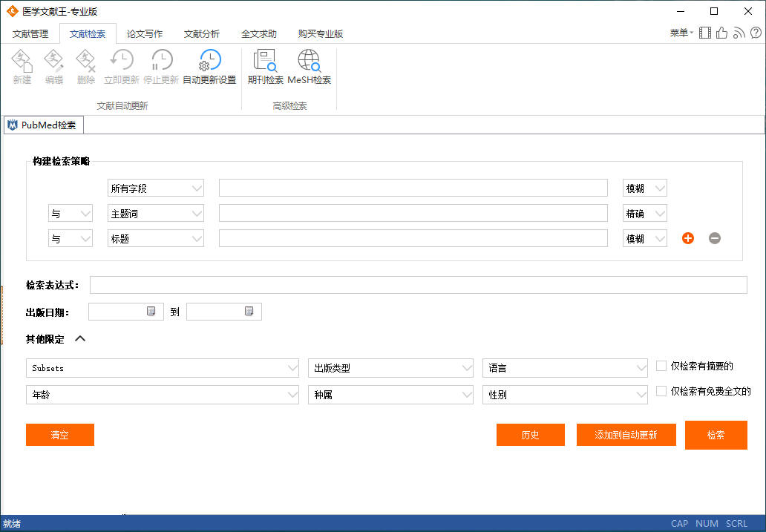Screen dimensions: 766x532
Task: Collapse the 其他限定 section
Action: pyautogui.click(x=80, y=339)
